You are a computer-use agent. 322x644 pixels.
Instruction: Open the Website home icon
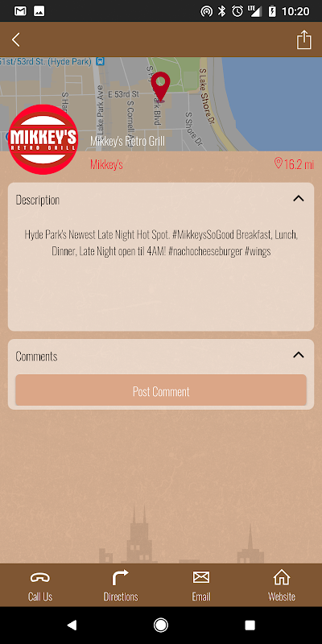(281, 577)
